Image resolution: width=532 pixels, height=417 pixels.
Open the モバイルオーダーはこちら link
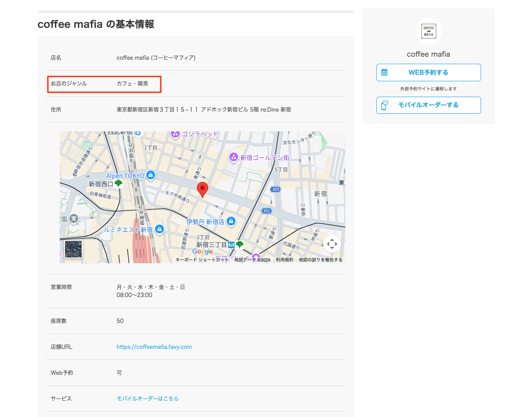pos(148,399)
